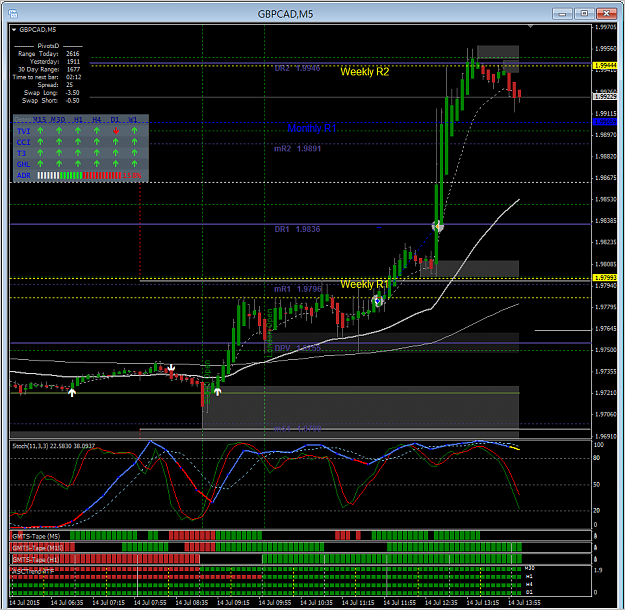Select the 'DR1 1.9836' pivot label
The image size is (625, 610).
297,229
